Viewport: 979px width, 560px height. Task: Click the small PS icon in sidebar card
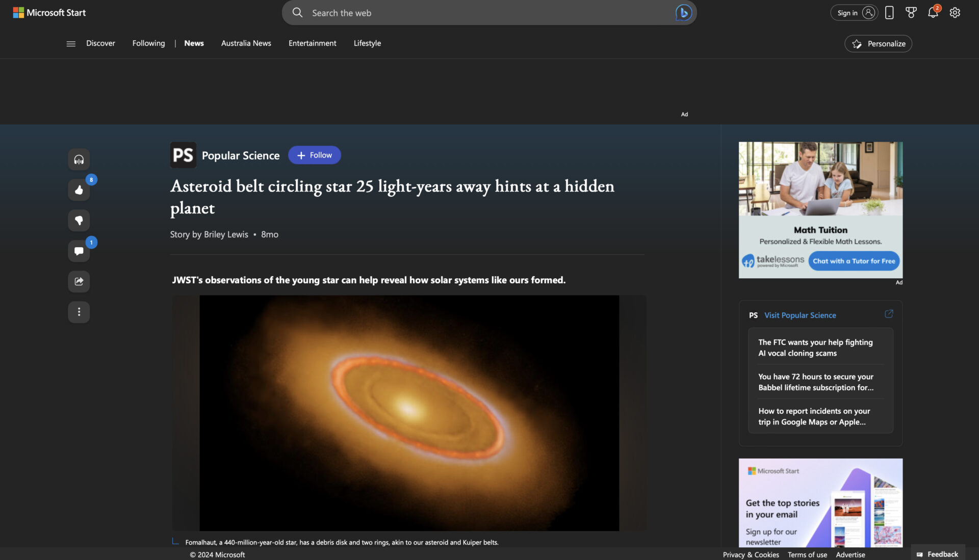pyautogui.click(x=753, y=315)
